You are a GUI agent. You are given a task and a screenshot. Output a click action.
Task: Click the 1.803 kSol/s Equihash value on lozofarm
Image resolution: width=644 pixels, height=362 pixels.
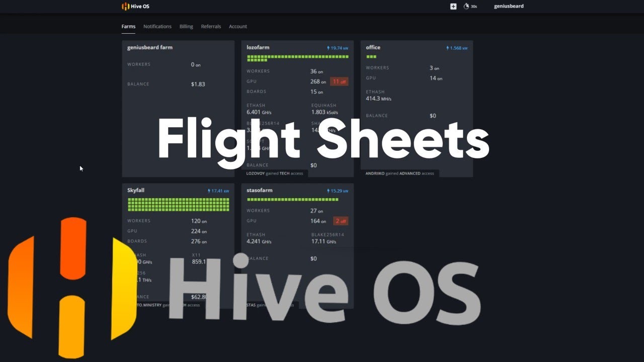[x=325, y=112]
